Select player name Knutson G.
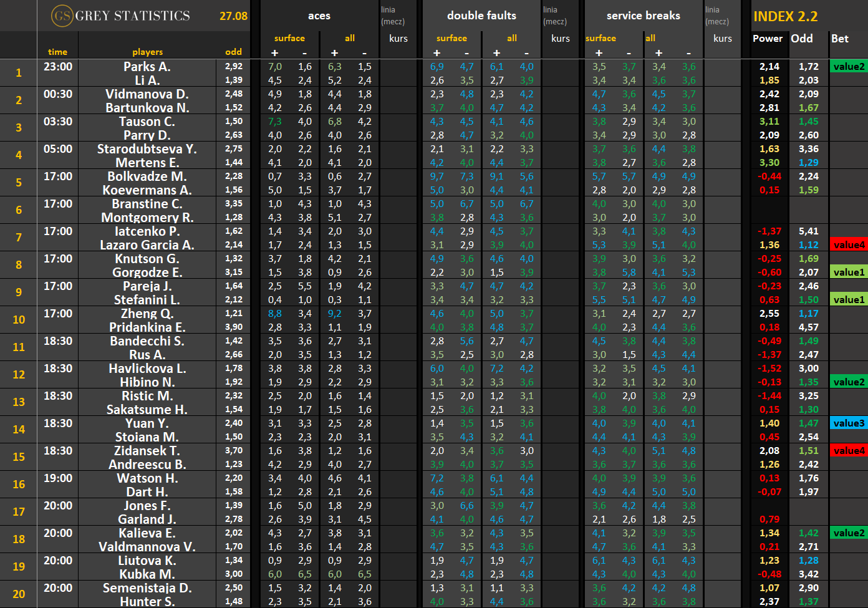Viewport: 868px width, 608px height. (147, 259)
